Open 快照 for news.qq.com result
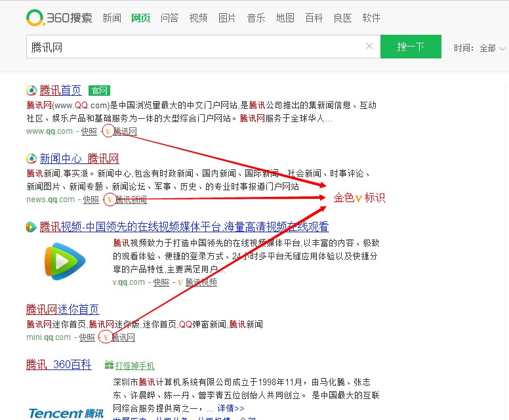Viewport: 509px width, 420px height. click(91, 199)
